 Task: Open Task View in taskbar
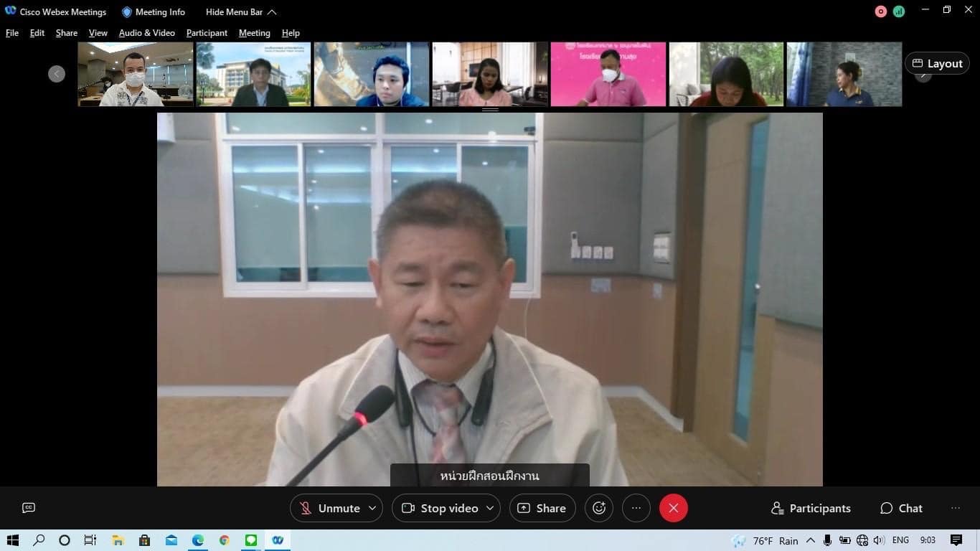click(90, 540)
